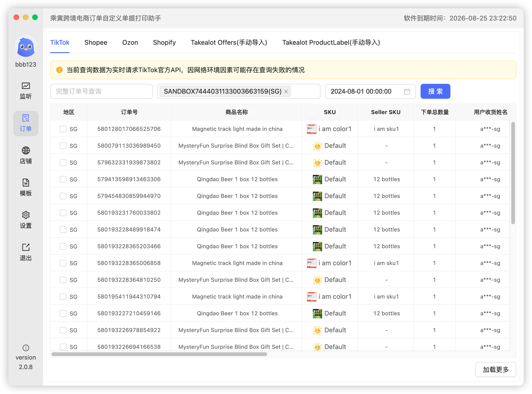
Task: Click the penguin avatar above bbb123
Action: pyautogui.click(x=26, y=47)
